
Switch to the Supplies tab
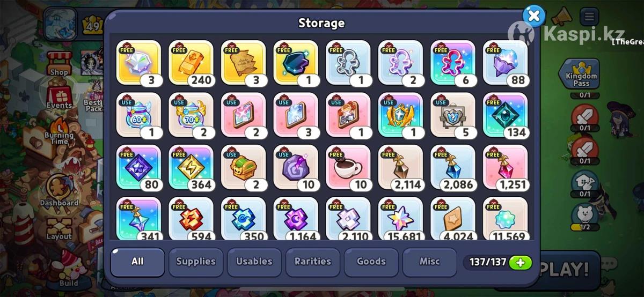point(196,262)
